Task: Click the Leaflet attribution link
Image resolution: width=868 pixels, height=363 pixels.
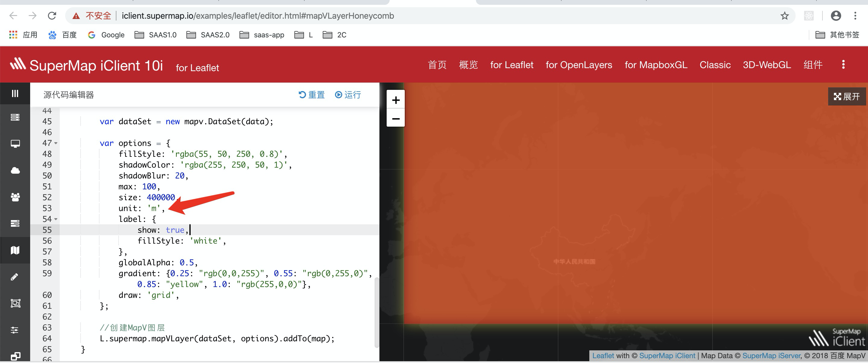Action: coord(603,355)
